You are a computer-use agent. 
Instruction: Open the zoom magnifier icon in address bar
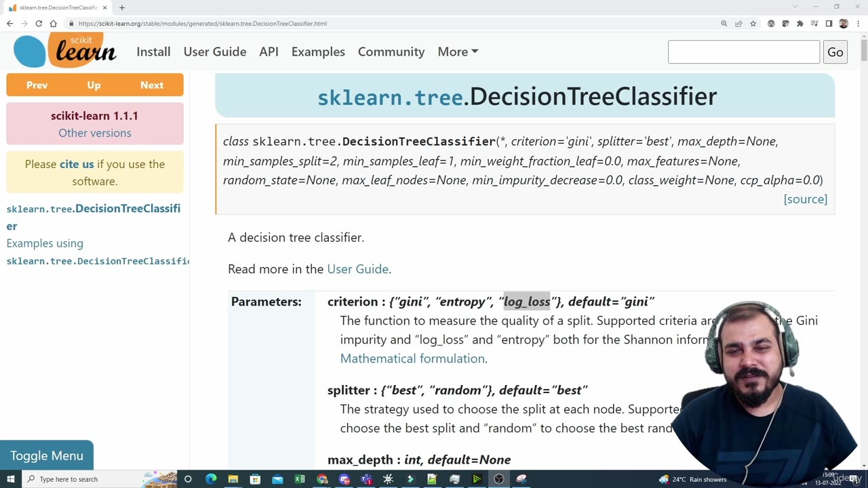tap(724, 23)
